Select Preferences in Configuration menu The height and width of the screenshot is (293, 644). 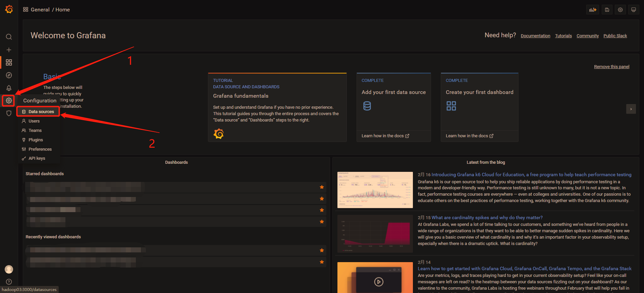click(38, 149)
